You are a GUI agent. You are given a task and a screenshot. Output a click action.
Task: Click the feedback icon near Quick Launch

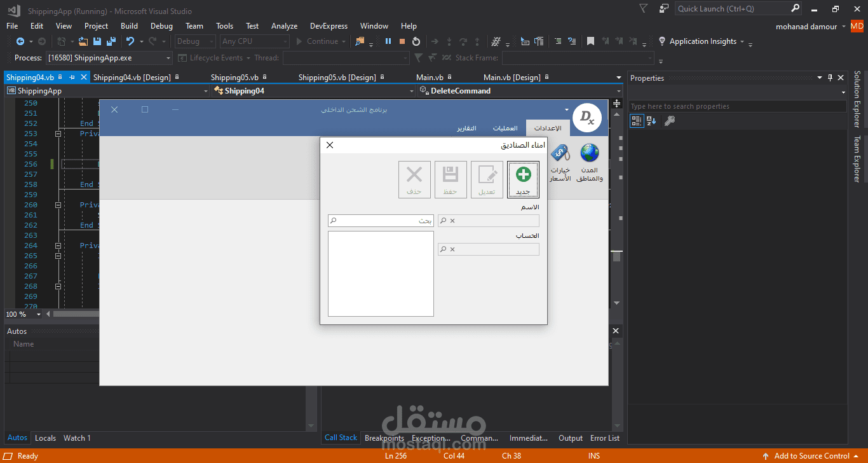pyautogui.click(x=664, y=9)
